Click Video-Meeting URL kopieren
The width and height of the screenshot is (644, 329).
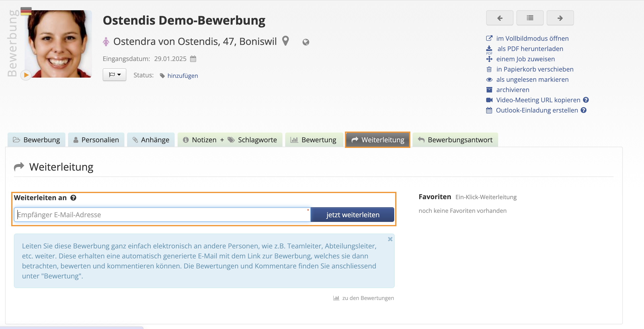point(538,100)
